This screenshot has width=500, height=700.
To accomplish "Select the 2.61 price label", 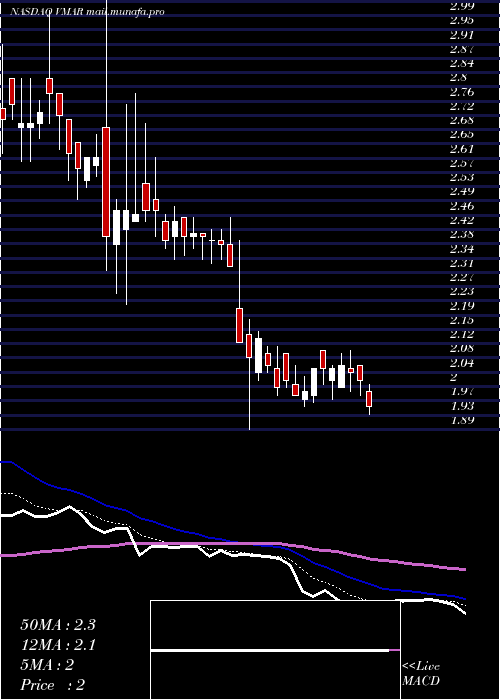I will 461,149.
